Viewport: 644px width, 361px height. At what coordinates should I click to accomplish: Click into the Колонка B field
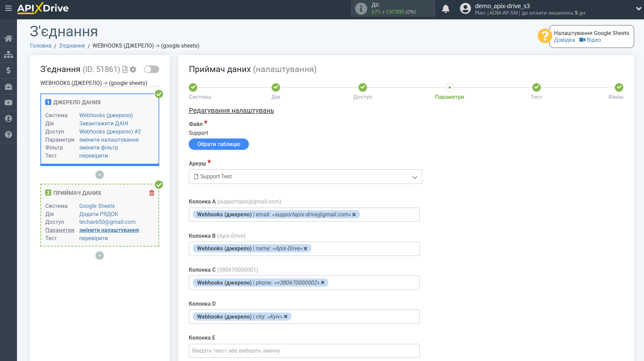click(x=304, y=249)
